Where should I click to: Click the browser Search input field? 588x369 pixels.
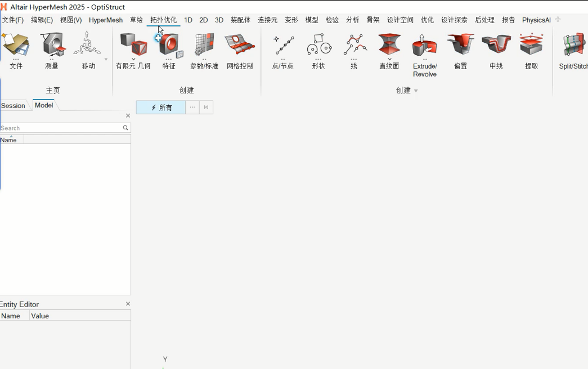[x=61, y=128]
